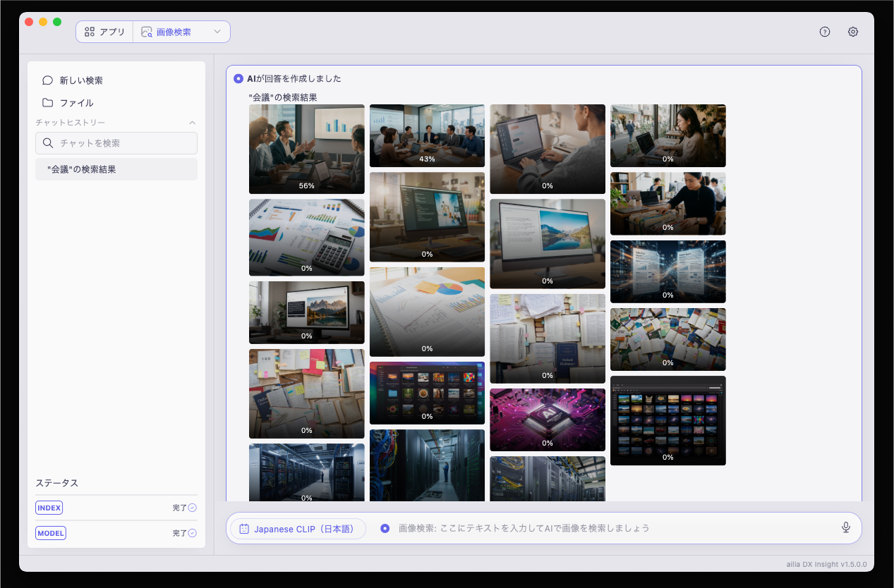Click the microphone voice input icon

pyautogui.click(x=846, y=527)
